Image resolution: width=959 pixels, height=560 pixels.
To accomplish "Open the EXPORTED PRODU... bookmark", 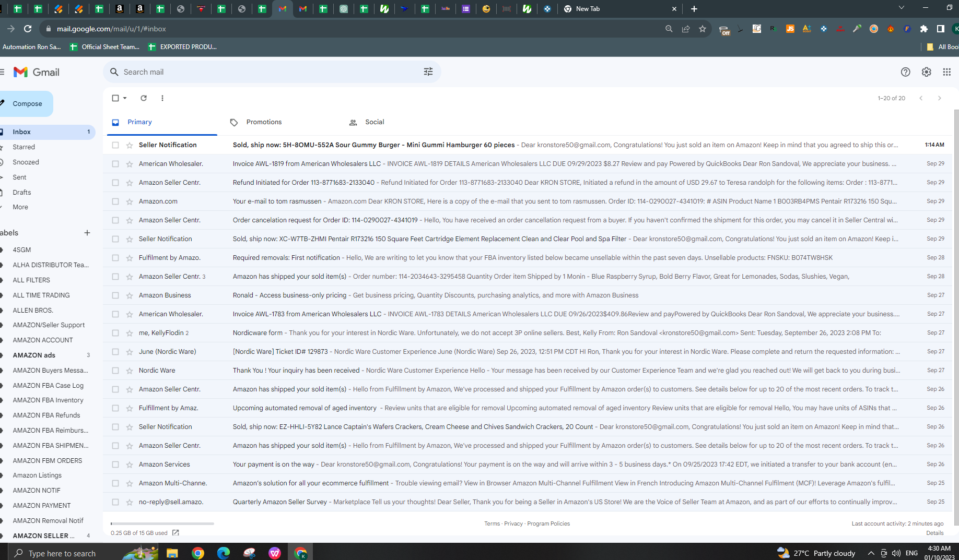I will [x=183, y=47].
